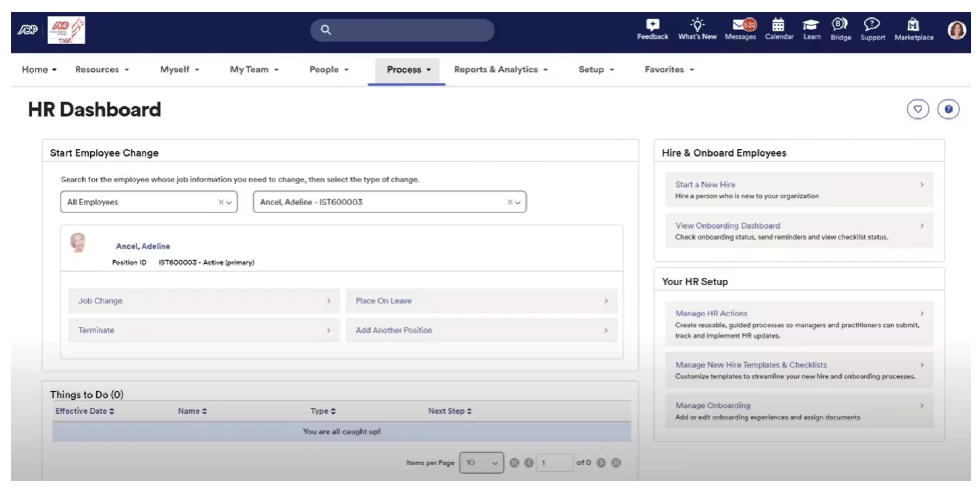This screenshot has height=493, width=980.
Task: Open the Ancel, Adeline employee link
Action: point(143,246)
